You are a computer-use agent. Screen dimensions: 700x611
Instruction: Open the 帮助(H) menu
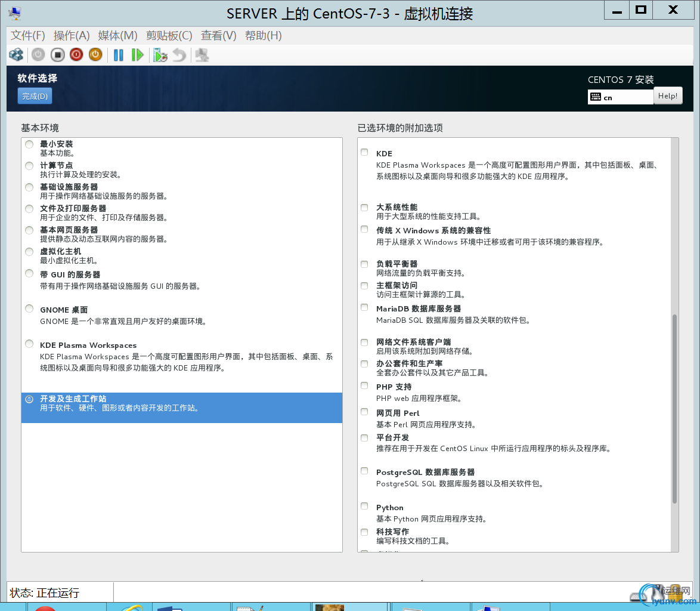(263, 35)
